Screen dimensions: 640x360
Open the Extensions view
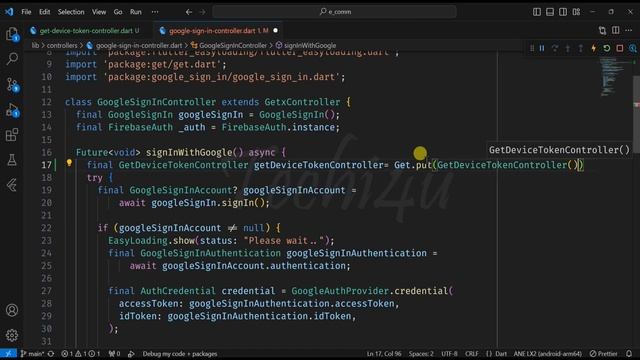pyautogui.click(x=12, y=135)
